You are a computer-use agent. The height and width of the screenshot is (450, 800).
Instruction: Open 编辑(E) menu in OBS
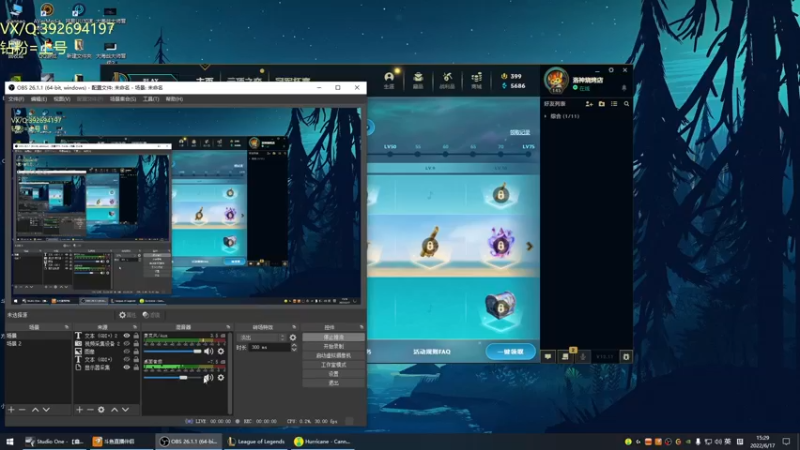pyautogui.click(x=39, y=99)
